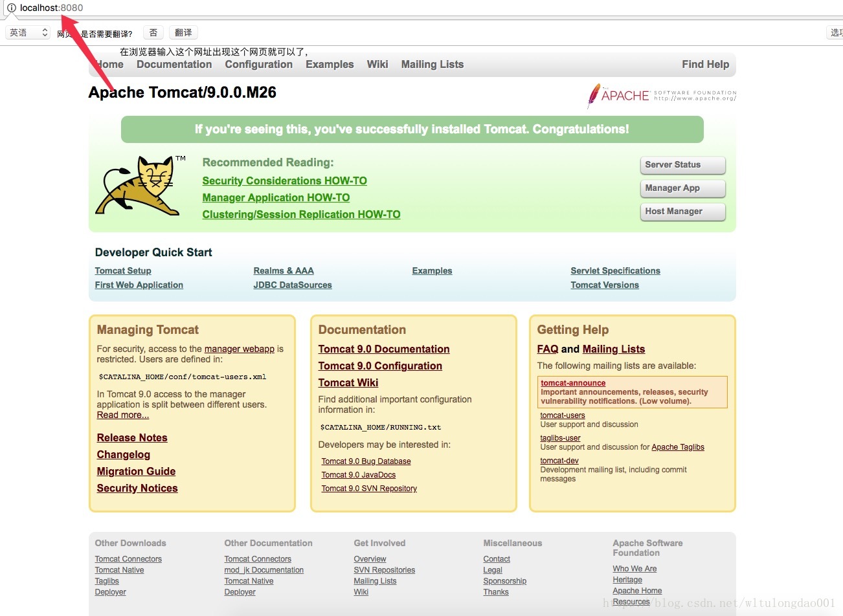Open the Heritage link
Image resolution: width=843 pixels, height=616 pixels.
click(x=627, y=580)
